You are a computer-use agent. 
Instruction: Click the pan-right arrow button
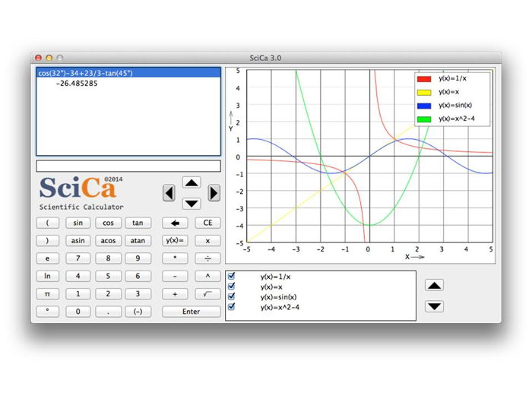[x=214, y=193]
